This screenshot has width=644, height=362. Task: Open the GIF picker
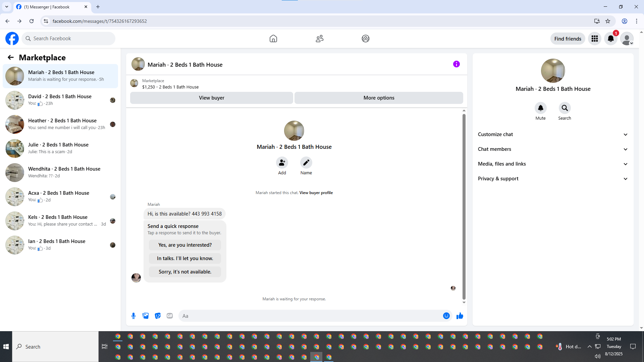tap(170, 316)
